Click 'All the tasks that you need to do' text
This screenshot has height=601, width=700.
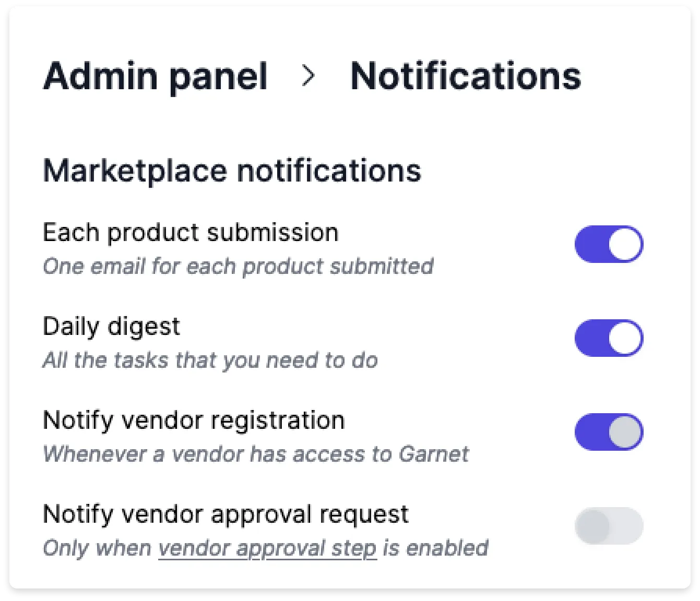(210, 360)
